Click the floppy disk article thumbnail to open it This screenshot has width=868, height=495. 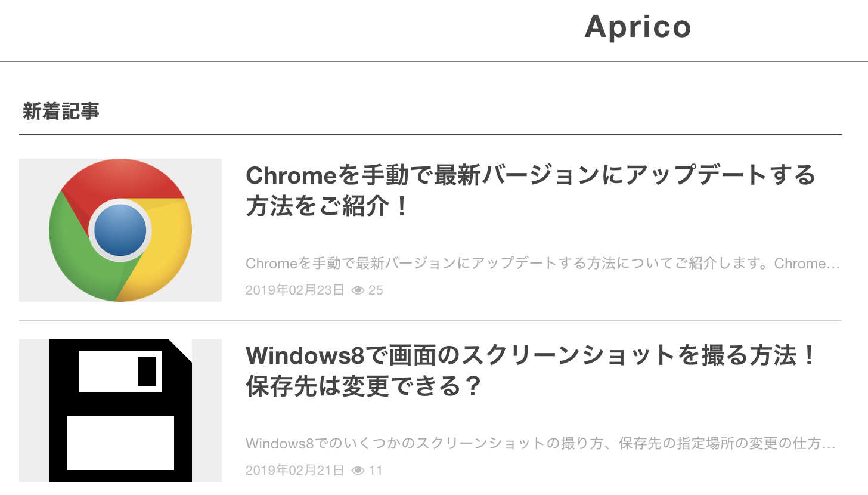click(120, 410)
